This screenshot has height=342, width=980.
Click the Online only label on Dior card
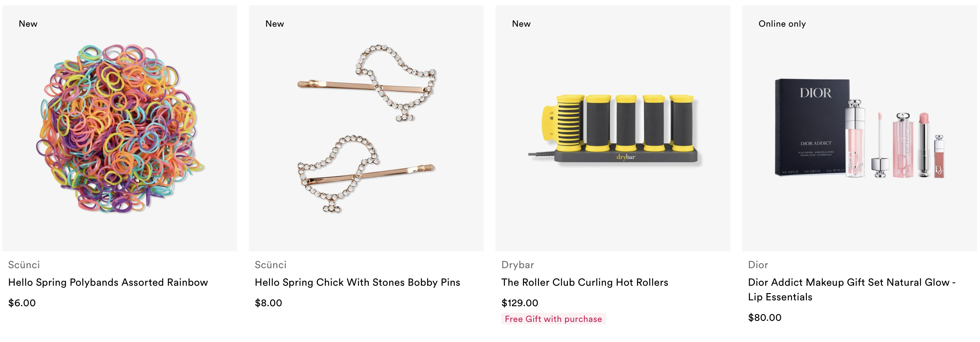click(782, 23)
